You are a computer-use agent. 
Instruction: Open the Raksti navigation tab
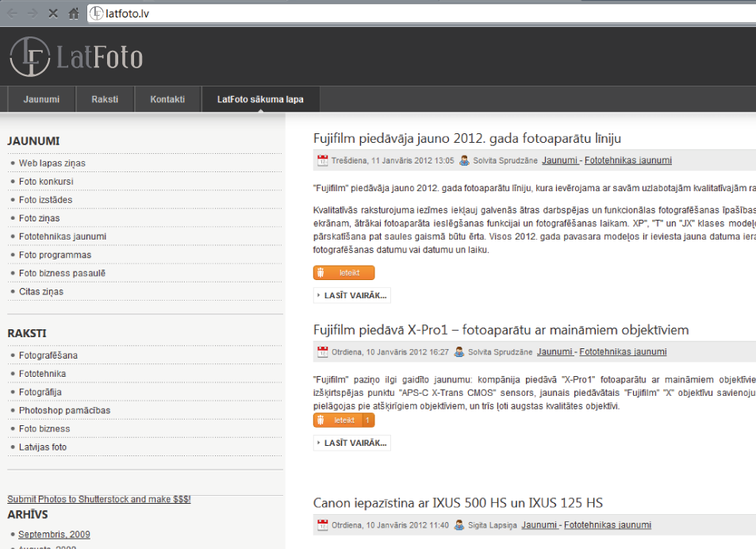[x=105, y=99]
